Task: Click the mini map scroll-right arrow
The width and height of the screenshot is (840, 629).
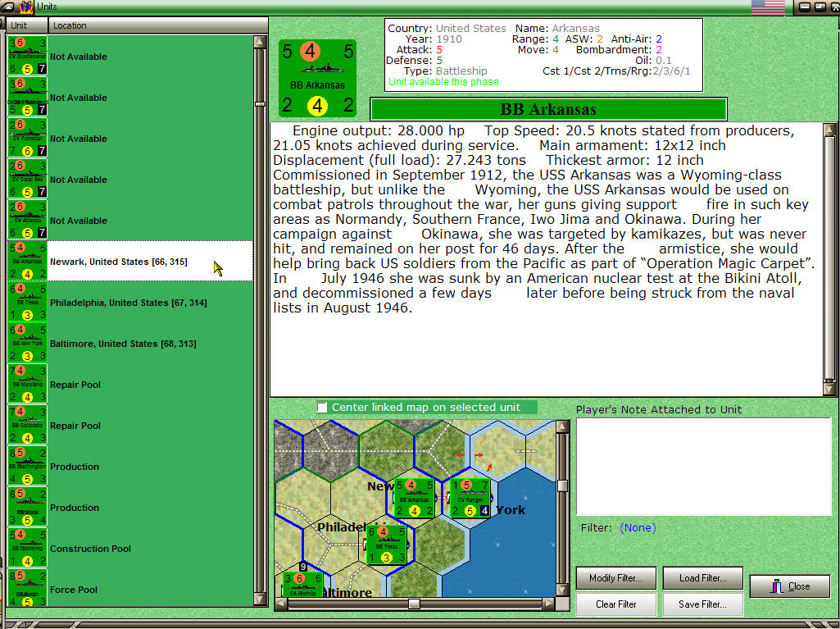Action: tap(548, 604)
